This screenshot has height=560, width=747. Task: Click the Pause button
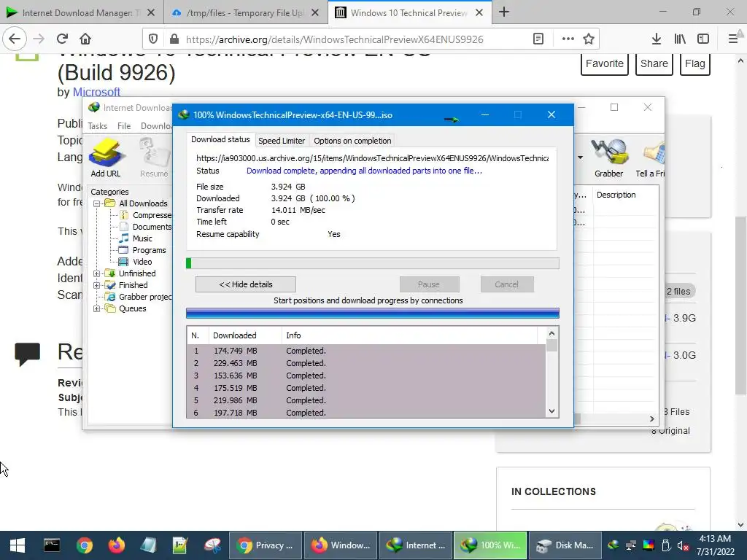(x=429, y=284)
